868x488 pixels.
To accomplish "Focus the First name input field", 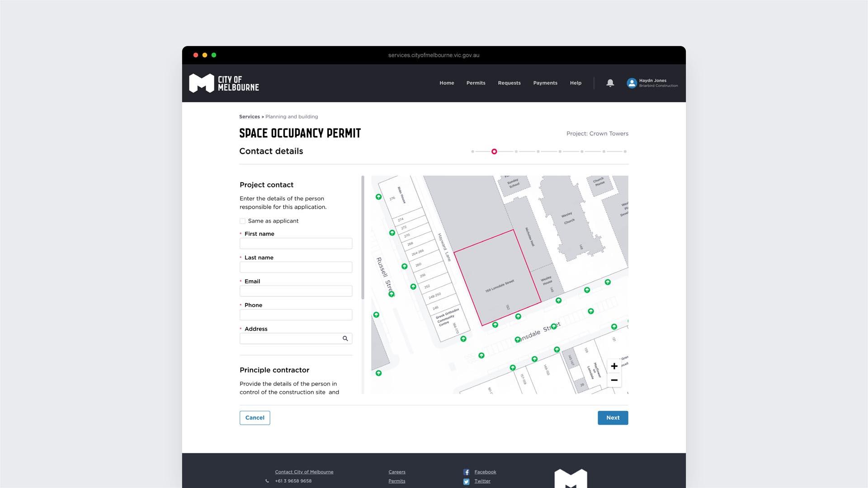I will coord(296,244).
